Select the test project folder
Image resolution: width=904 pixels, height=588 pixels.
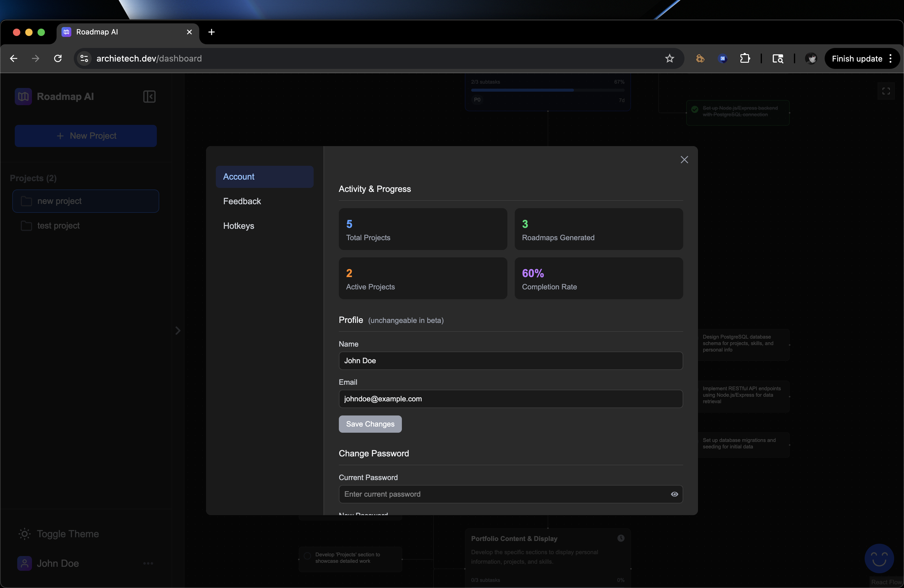58,226
